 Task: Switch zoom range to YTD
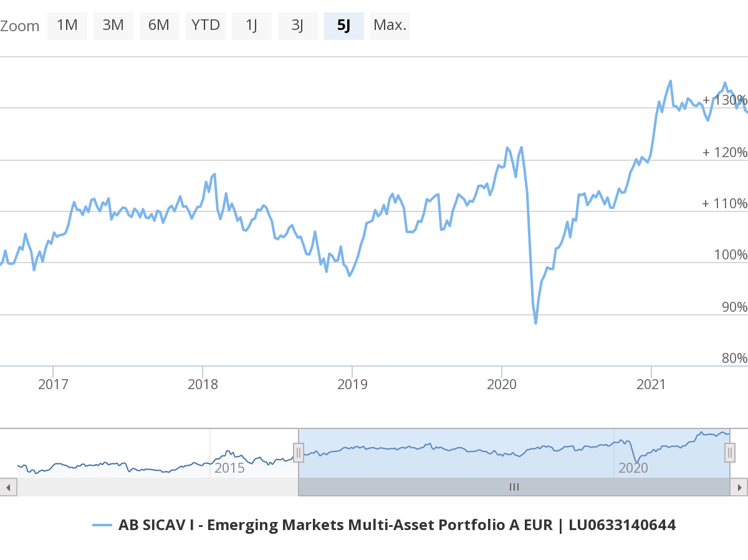click(206, 26)
